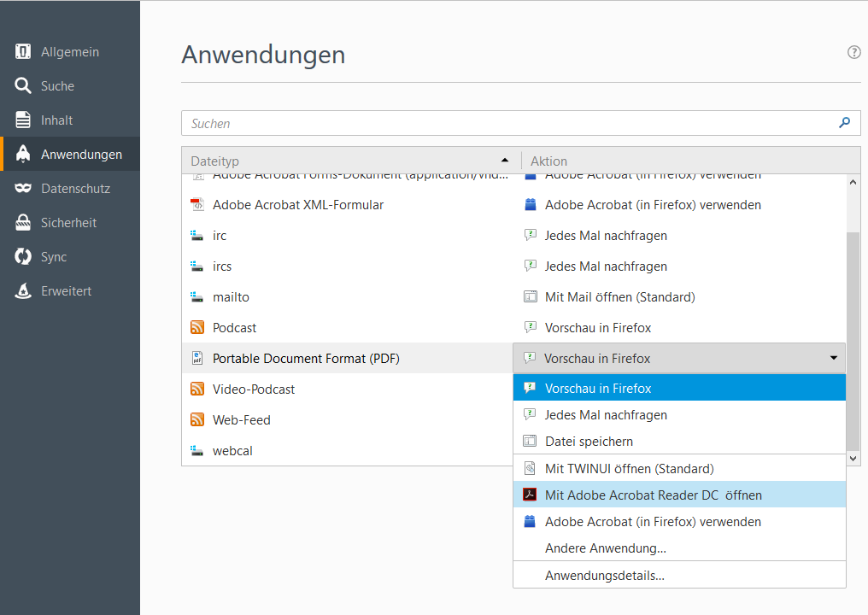This screenshot has width=868, height=615.
Task: Click the Adobe Acrobat XML-Formular file icon
Action: [197, 205]
